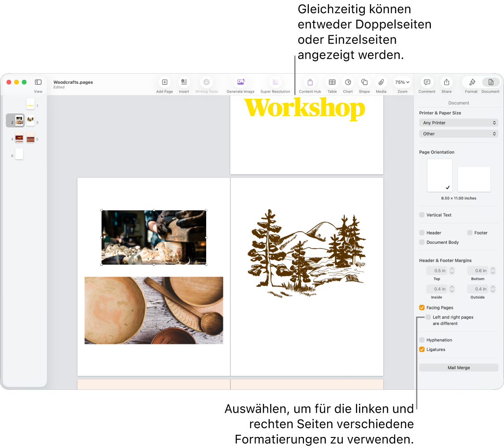Select page 4 thumbnail
The height and width of the screenshot is (448, 504).
pyautogui.click(x=19, y=138)
